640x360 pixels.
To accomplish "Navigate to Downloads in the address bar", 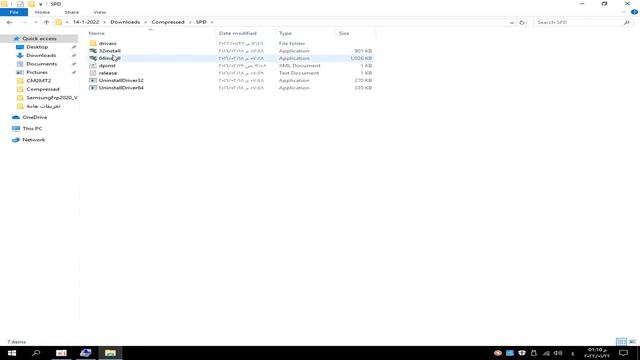I will (125, 22).
